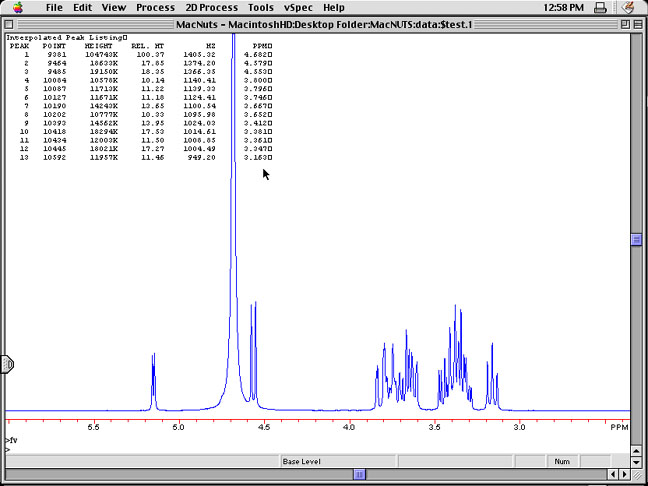Image resolution: width=648 pixels, height=486 pixels.
Task: Open the View menu
Action: click(114, 7)
